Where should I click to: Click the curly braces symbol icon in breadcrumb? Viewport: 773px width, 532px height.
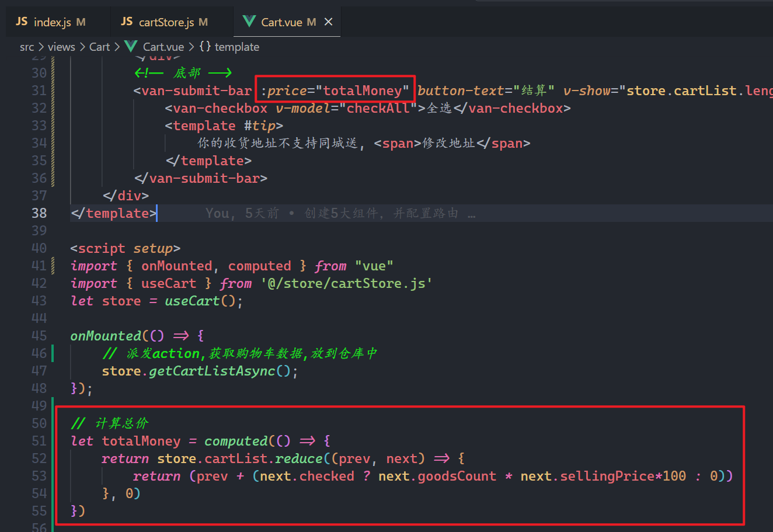[205, 47]
